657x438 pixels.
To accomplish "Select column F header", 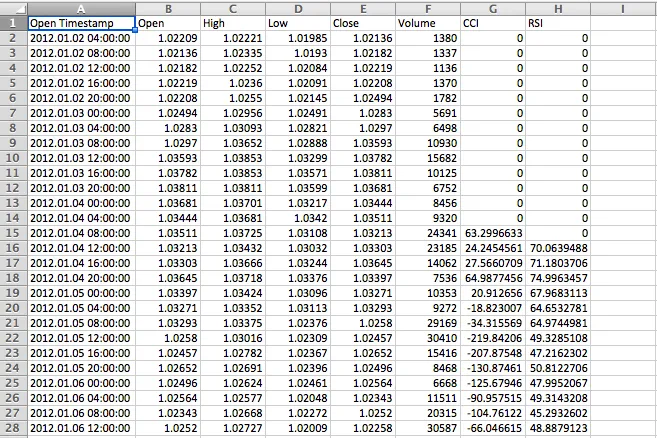I will [428, 9].
